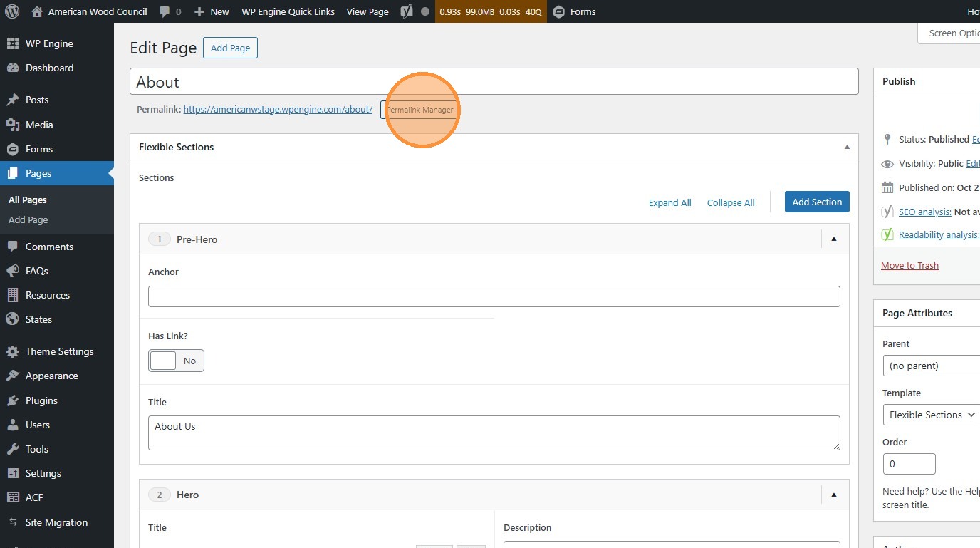This screenshot has width=980, height=548.
Task: Open the Yoast SEO admin bar icon
Action: [x=406, y=11]
